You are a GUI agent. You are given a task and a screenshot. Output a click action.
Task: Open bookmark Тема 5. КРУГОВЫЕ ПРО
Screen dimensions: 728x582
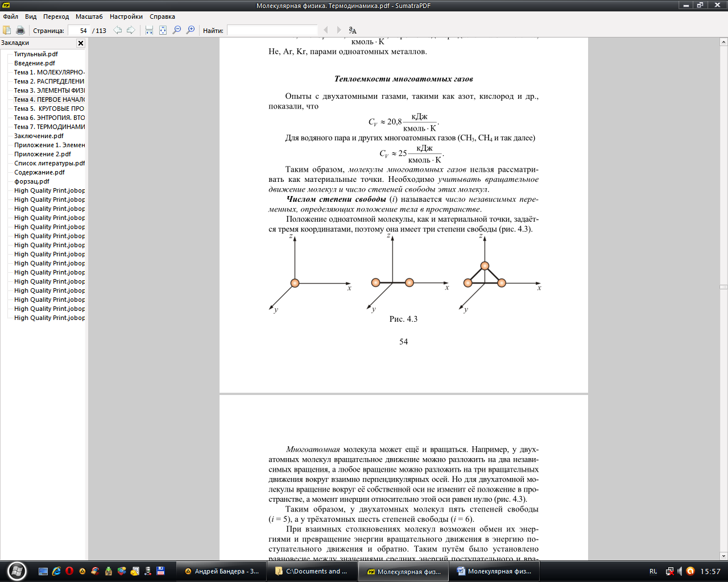(x=49, y=109)
